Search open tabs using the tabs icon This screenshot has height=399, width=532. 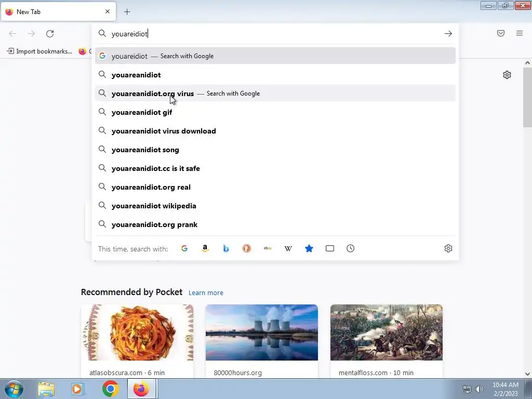point(330,248)
